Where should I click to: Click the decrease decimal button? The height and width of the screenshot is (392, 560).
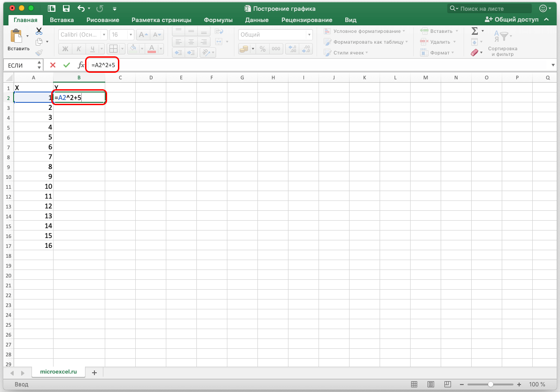[306, 49]
